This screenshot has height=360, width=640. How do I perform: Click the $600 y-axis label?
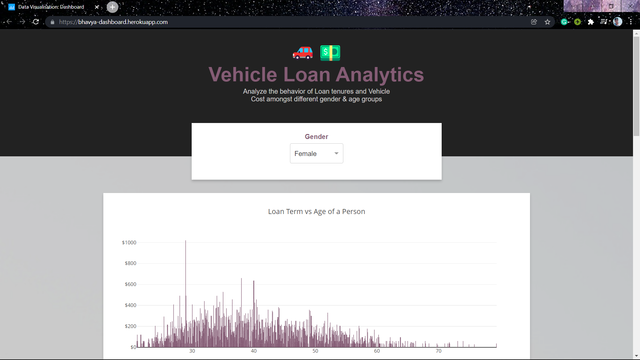[130, 284]
